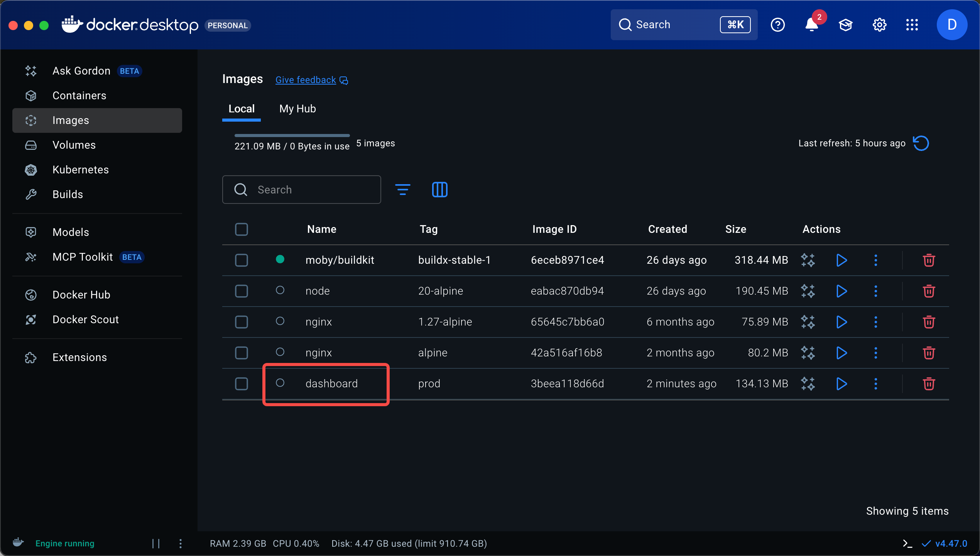980x556 pixels.
Task: Check the nginx alpine row checkbox
Action: (242, 353)
